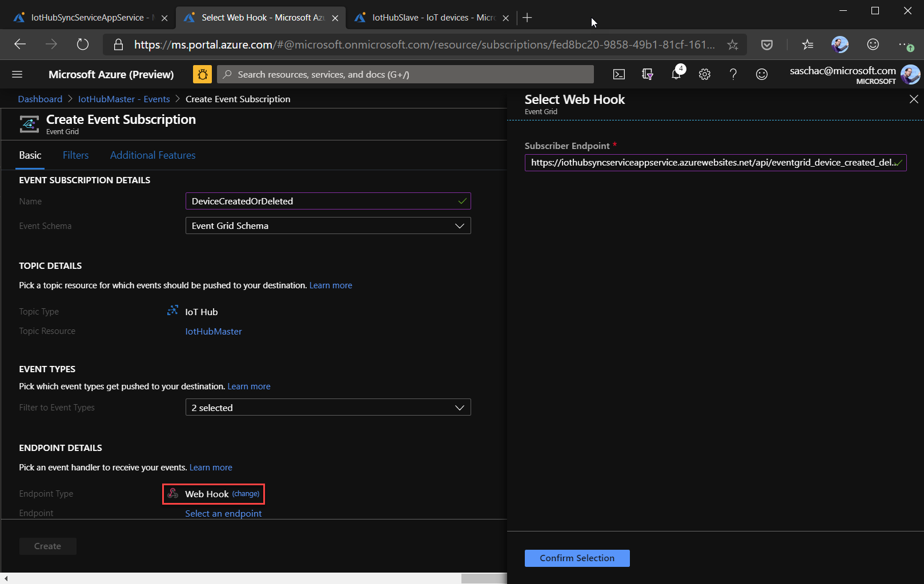Open Learn more under Topic Details

click(331, 285)
